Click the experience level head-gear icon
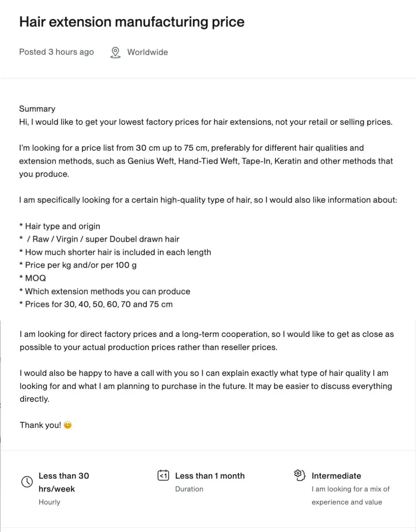The image size is (416, 532). coord(300,475)
